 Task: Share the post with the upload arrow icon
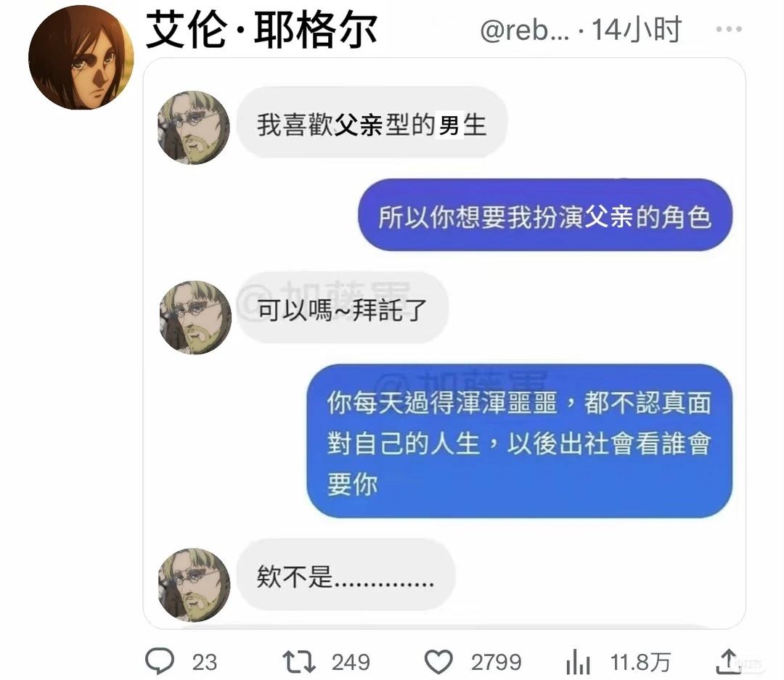[729, 661]
